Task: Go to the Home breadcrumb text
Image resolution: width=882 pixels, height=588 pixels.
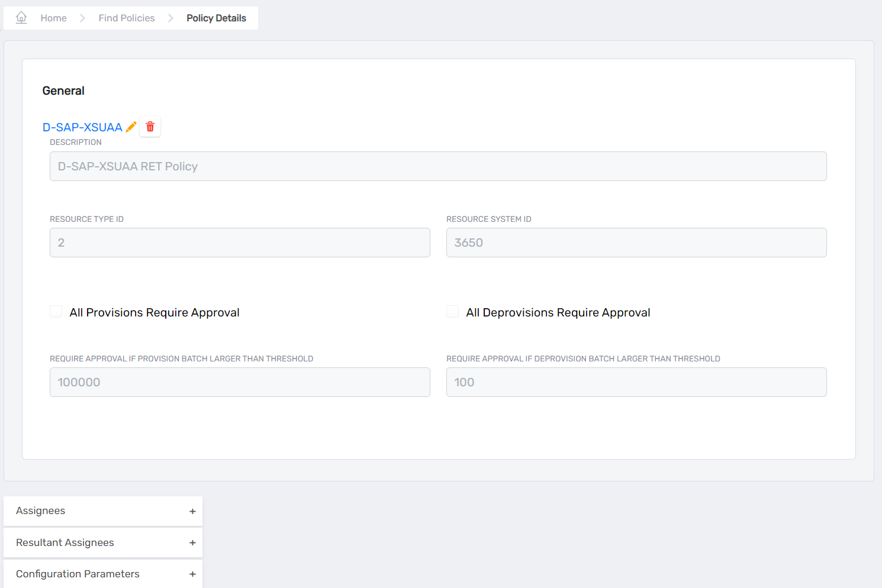Action: [x=53, y=18]
